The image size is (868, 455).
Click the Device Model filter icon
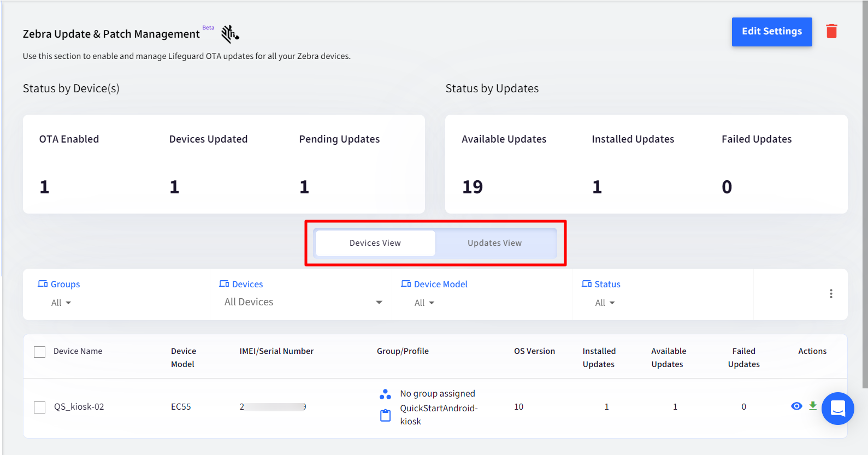406,284
